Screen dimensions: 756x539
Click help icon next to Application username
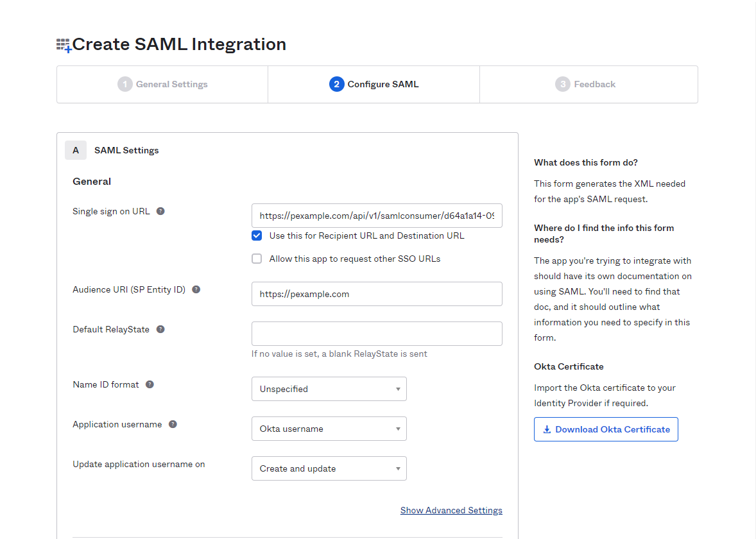[x=173, y=424]
